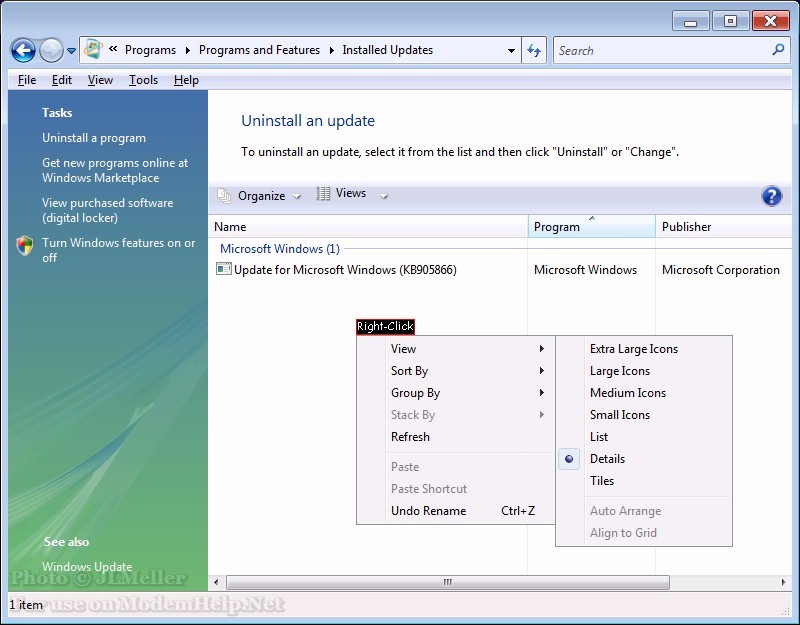
Task: Select Small Icons view
Action: pos(644,415)
